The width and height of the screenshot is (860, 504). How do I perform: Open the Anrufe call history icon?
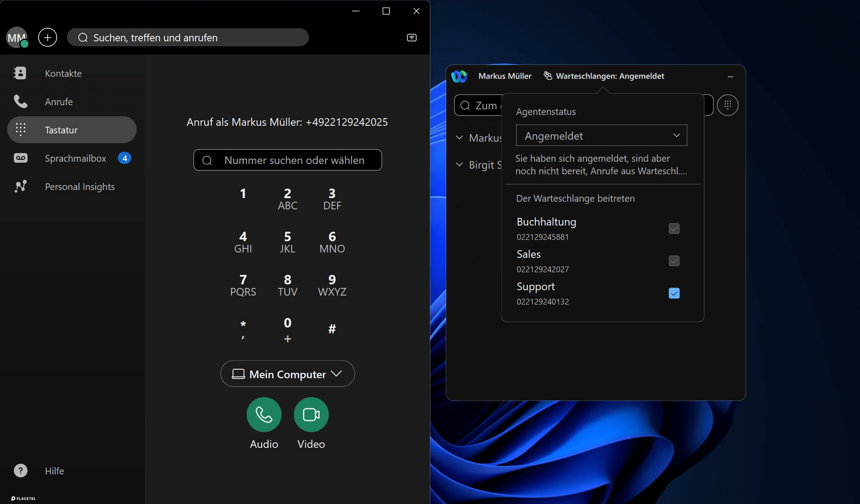click(x=20, y=102)
